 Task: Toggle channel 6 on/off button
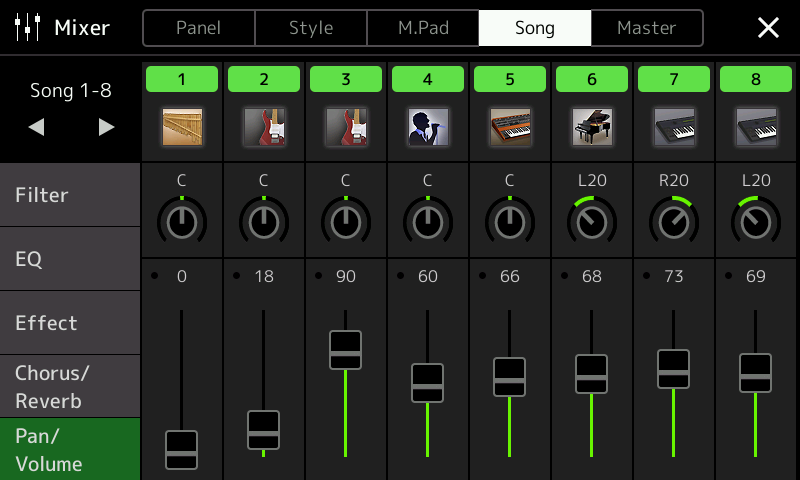(x=592, y=79)
